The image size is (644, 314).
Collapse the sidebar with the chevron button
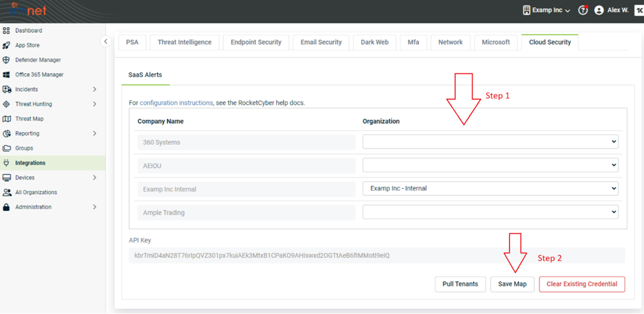(106, 42)
